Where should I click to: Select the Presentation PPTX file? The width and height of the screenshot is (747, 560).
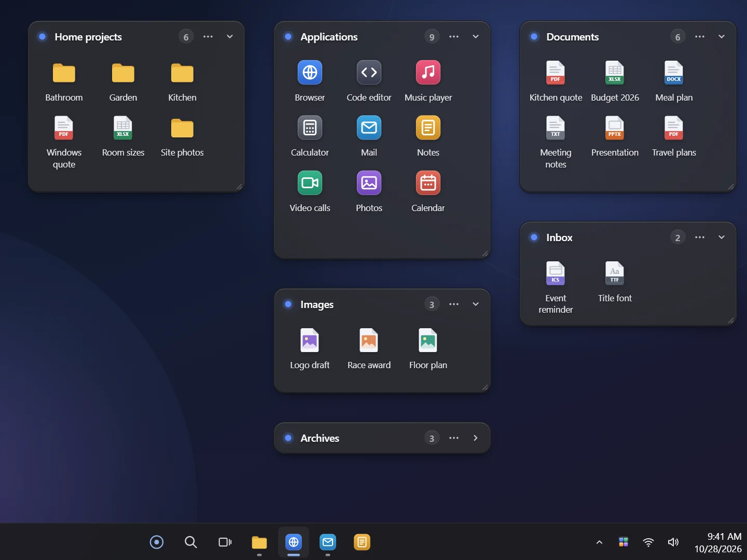615,128
